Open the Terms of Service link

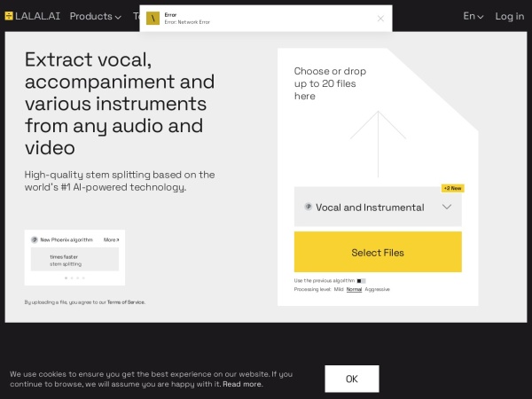tap(126, 302)
